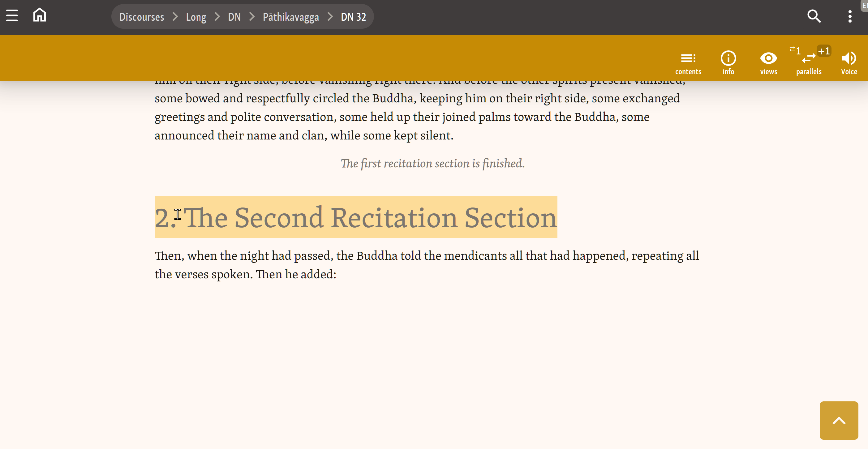
Task: Click chevron after DN breadcrumb
Action: click(252, 16)
